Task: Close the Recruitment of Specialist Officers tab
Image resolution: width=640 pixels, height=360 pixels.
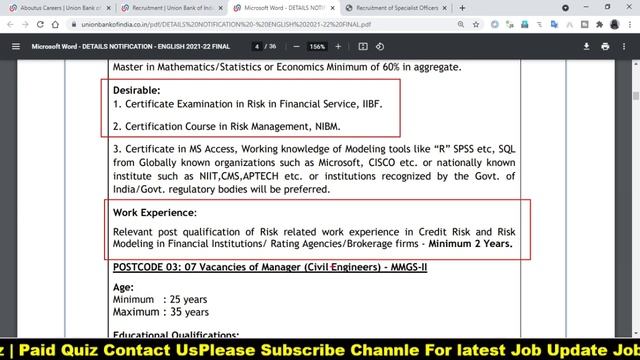Action: [x=444, y=8]
